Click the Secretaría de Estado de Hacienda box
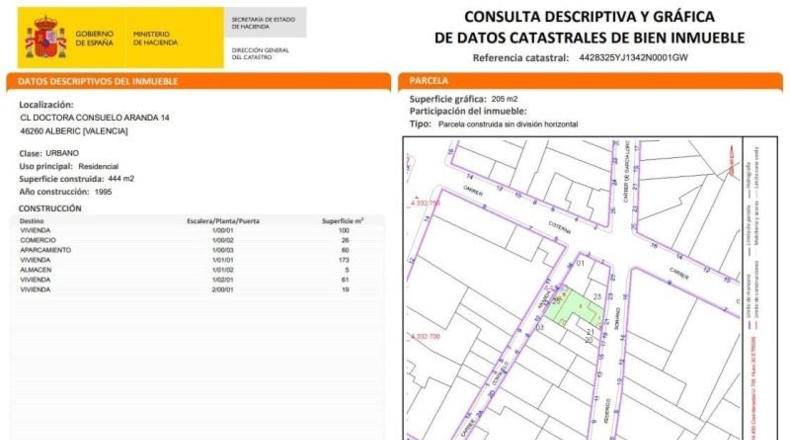Screen dimensions: 790x440 click(265, 23)
